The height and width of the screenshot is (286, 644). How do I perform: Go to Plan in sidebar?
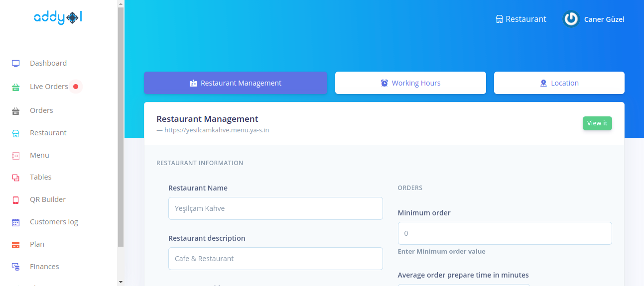[x=37, y=244]
